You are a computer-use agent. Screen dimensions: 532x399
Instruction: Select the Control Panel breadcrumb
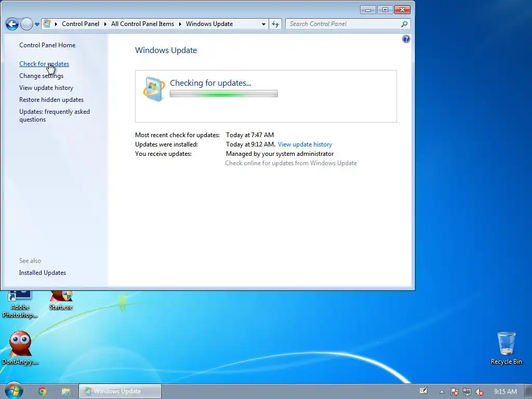[x=81, y=24]
